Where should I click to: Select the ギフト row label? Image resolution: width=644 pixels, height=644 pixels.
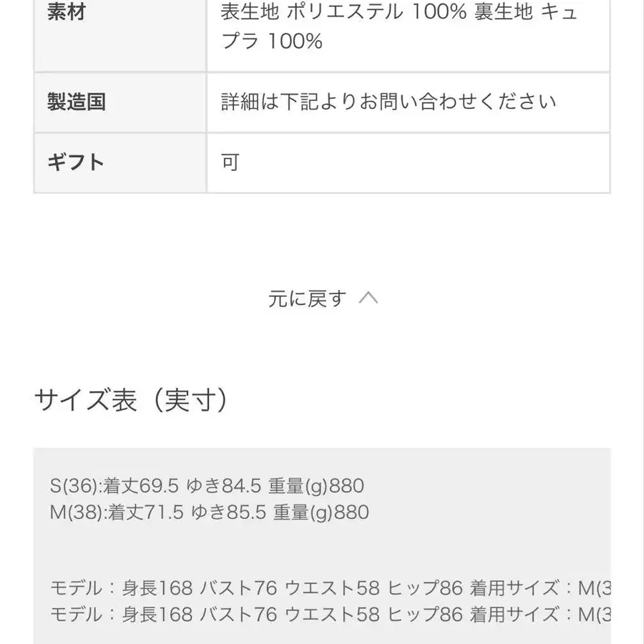76,162
